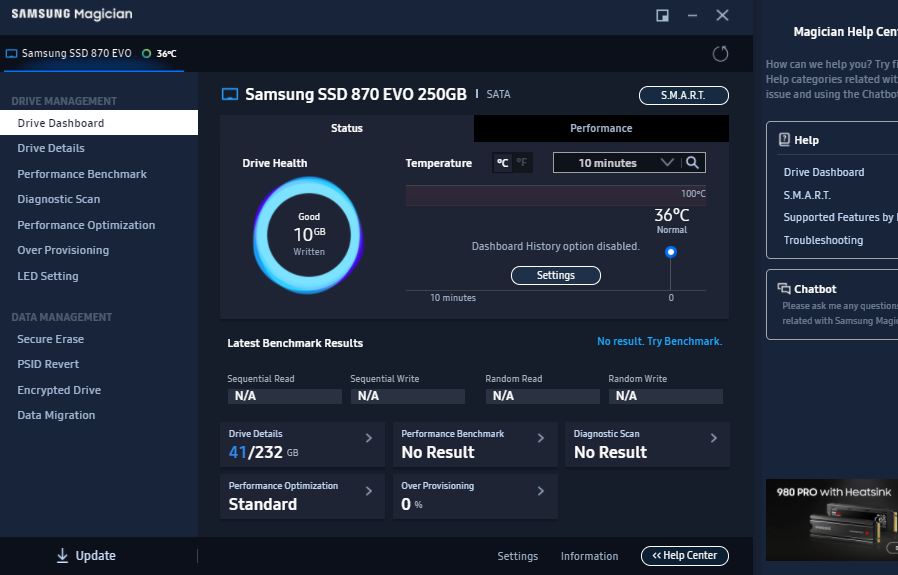Click the 36°C Normal reading on graph
Image resolution: width=898 pixels, height=575 pixels.
click(x=672, y=220)
